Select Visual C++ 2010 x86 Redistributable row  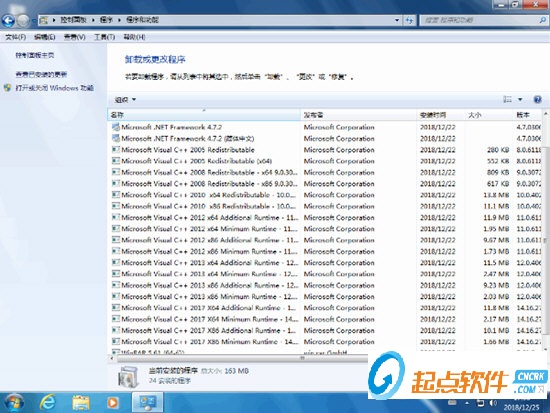click(x=325, y=206)
